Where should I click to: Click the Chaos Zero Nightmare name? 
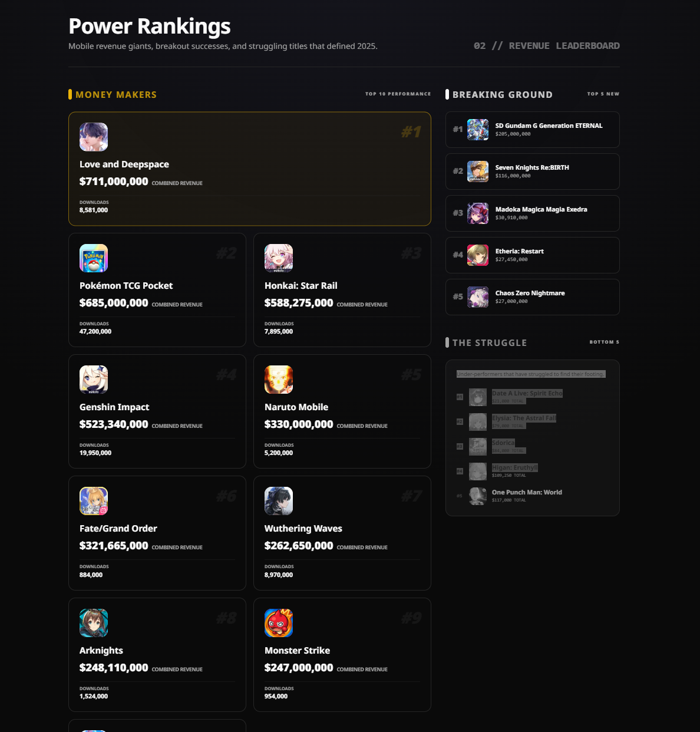(530, 293)
